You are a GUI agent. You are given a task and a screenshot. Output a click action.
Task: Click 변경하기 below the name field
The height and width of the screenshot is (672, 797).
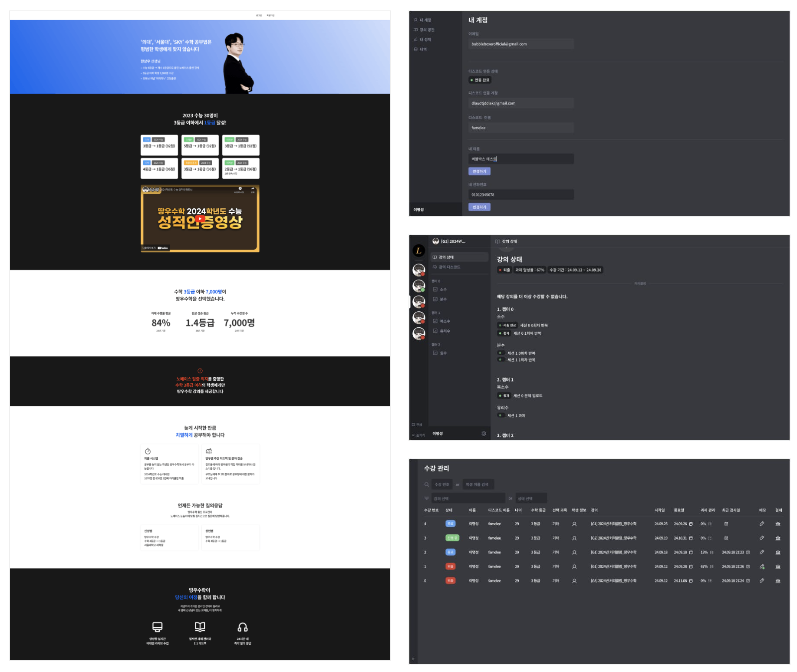pos(479,171)
